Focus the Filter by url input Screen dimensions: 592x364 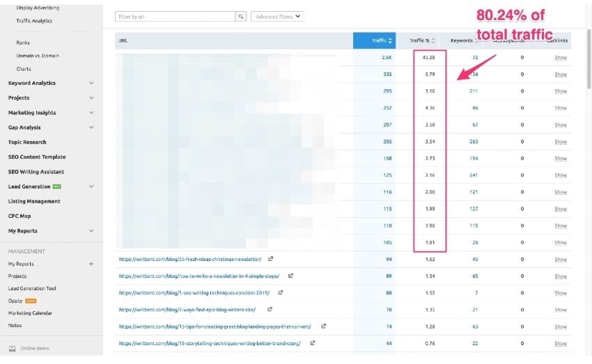click(175, 17)
